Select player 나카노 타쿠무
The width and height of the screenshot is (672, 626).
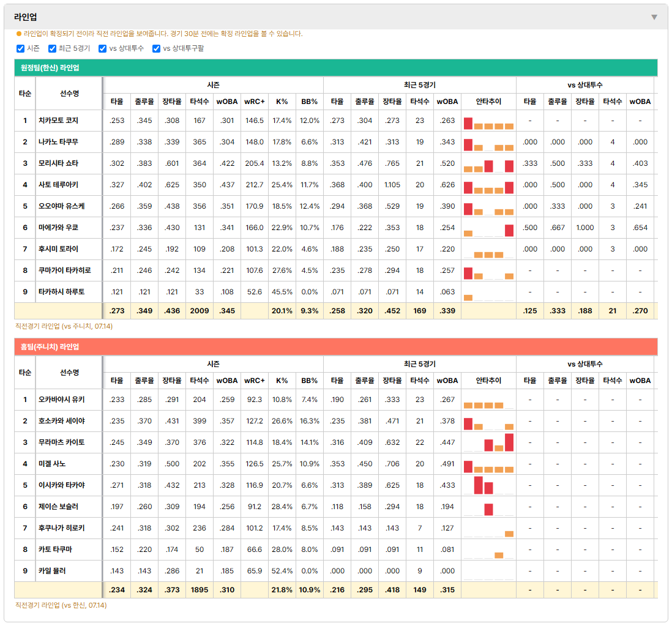coord(58,142)
